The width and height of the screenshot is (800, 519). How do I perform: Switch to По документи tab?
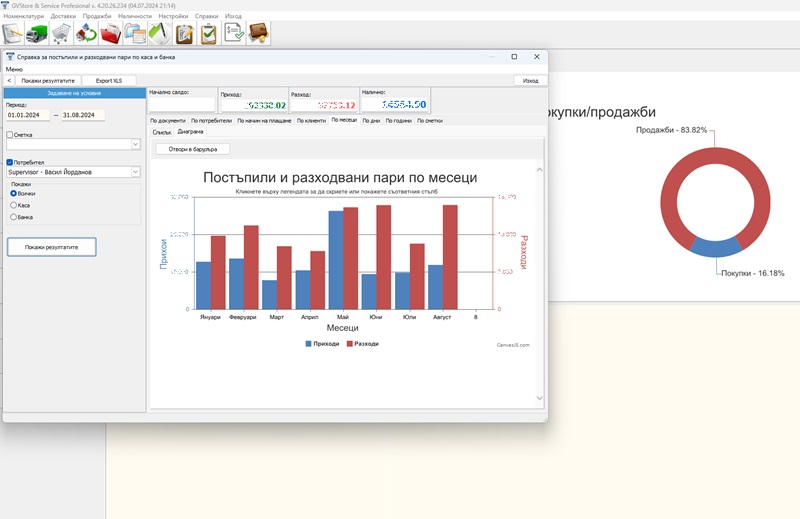168,121
